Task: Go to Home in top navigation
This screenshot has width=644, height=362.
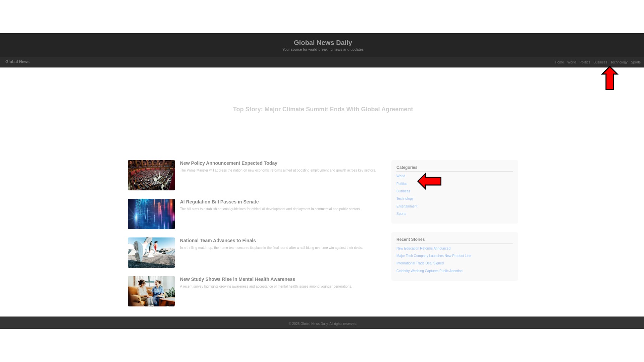Action: coord(559,62)
